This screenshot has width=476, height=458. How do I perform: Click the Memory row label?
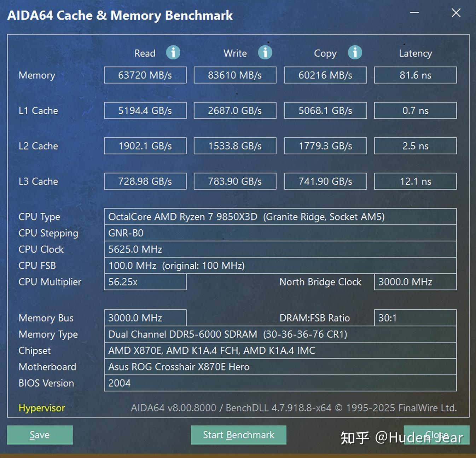[x=37, y=75]
